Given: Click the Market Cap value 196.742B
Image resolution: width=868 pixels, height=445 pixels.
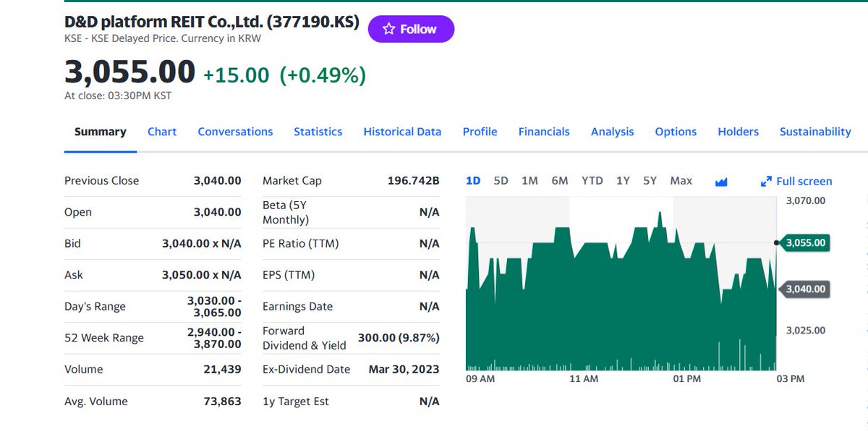Looking at the screenshot, I should pos(414,181).
